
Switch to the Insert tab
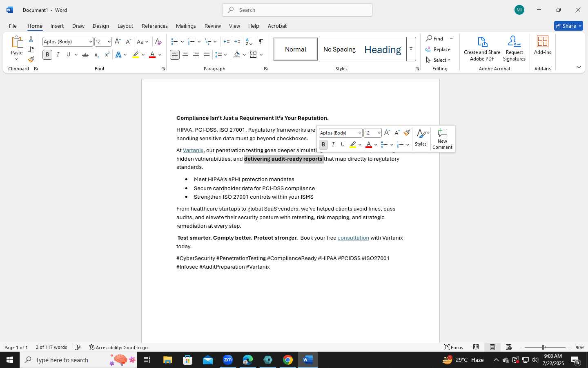tap(57, 26)
